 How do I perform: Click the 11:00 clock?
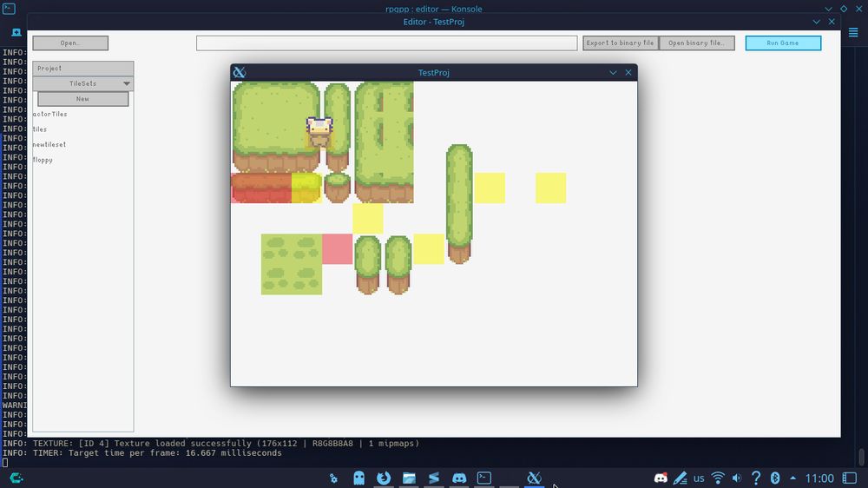coord(819,478)
